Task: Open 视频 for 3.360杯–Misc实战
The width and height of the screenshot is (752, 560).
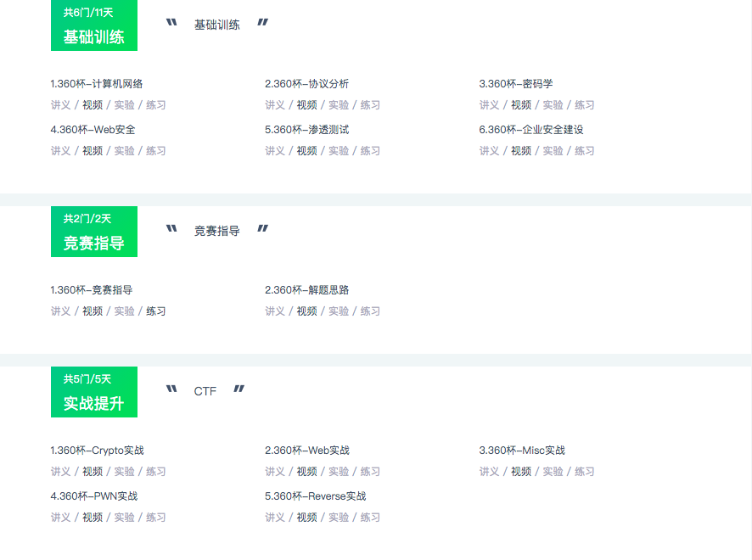Action: point(521,472)
